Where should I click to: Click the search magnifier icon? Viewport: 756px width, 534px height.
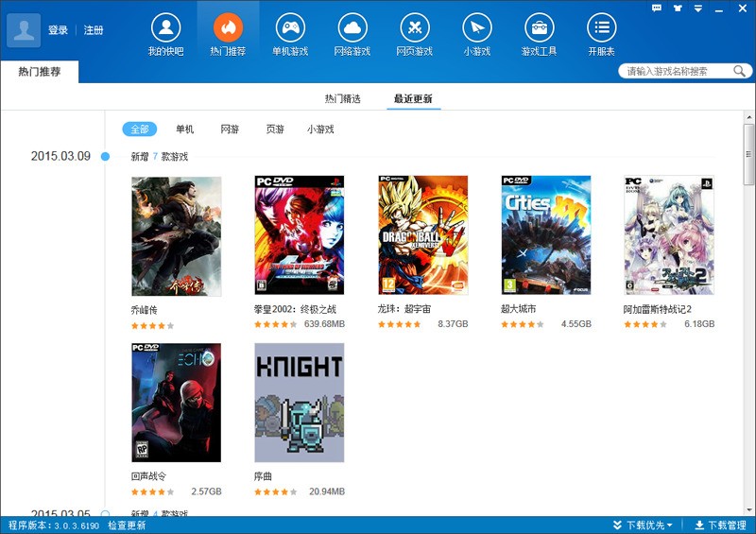click(739, 72)
